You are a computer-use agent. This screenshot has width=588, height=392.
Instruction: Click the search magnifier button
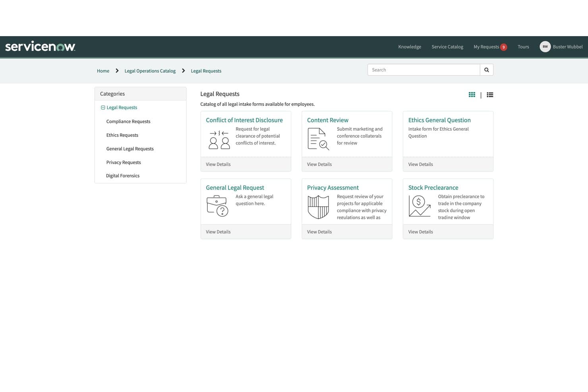(x=486, y=70)
